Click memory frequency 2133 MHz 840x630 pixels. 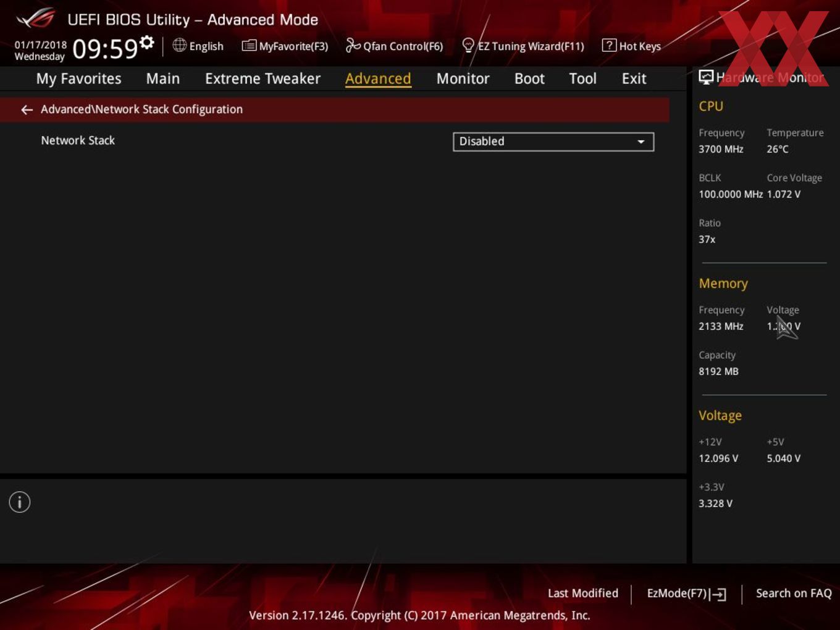point(721,326)
